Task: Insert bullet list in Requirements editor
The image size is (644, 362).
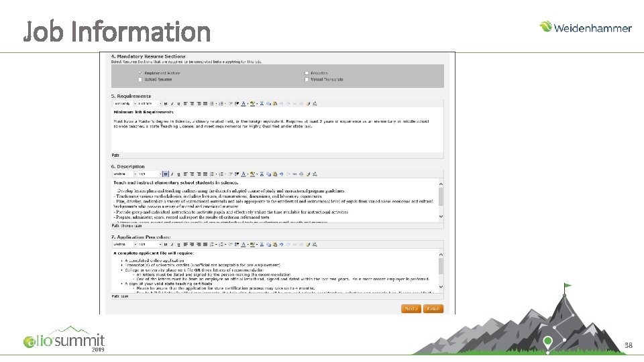Action: [x=213, y=104]
